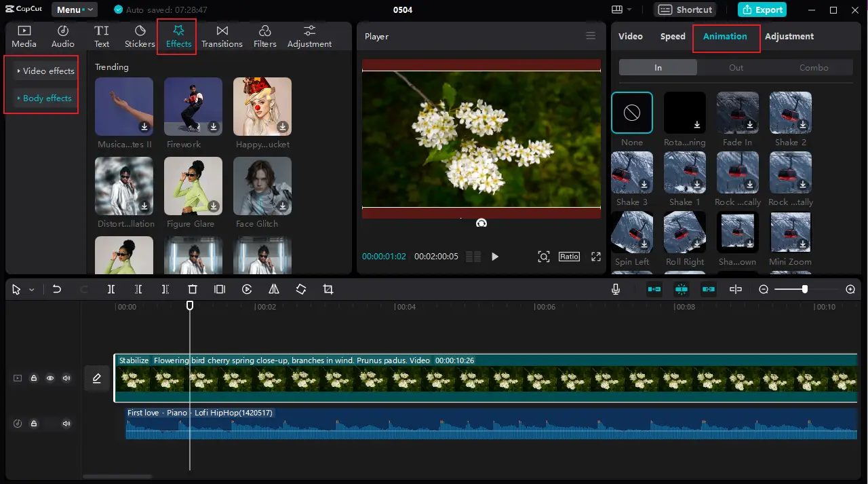Toggle auto snapping in timeline
The image size is (868, 484).
(x=682, y=289)
